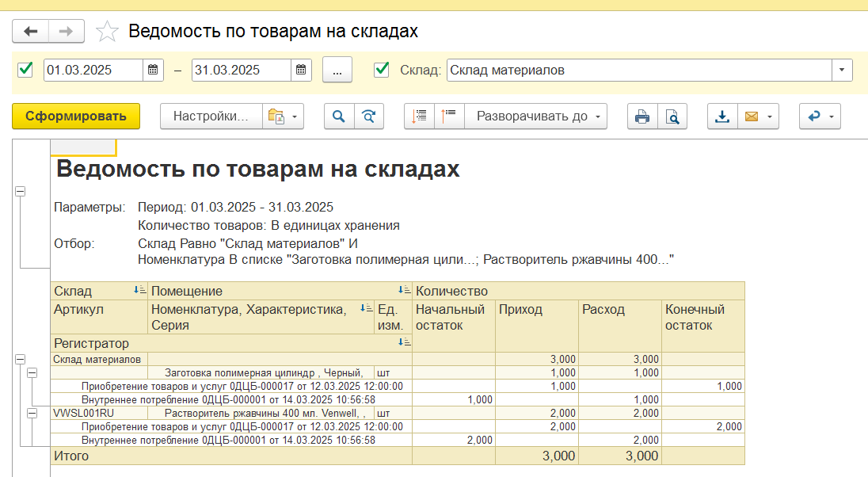
Task: Sort by Регистратор column sort icon
Action: pyautogui.click(x=404, y=342)
